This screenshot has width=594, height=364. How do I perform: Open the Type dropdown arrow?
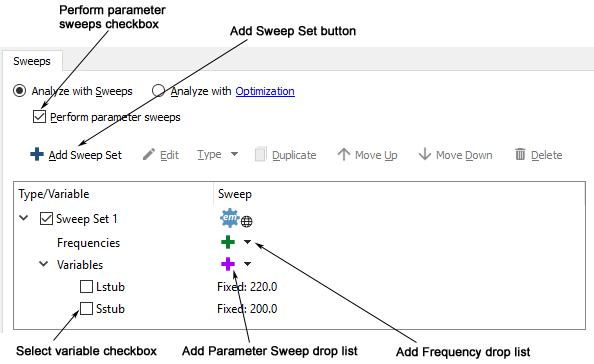pos(234,154)
